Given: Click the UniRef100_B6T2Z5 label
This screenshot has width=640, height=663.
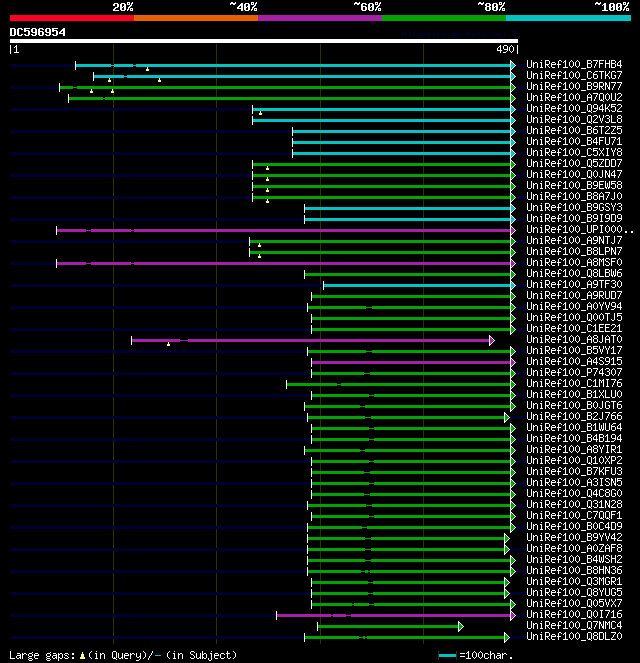Looking at the screenshot, I should [x=574, y=130].
